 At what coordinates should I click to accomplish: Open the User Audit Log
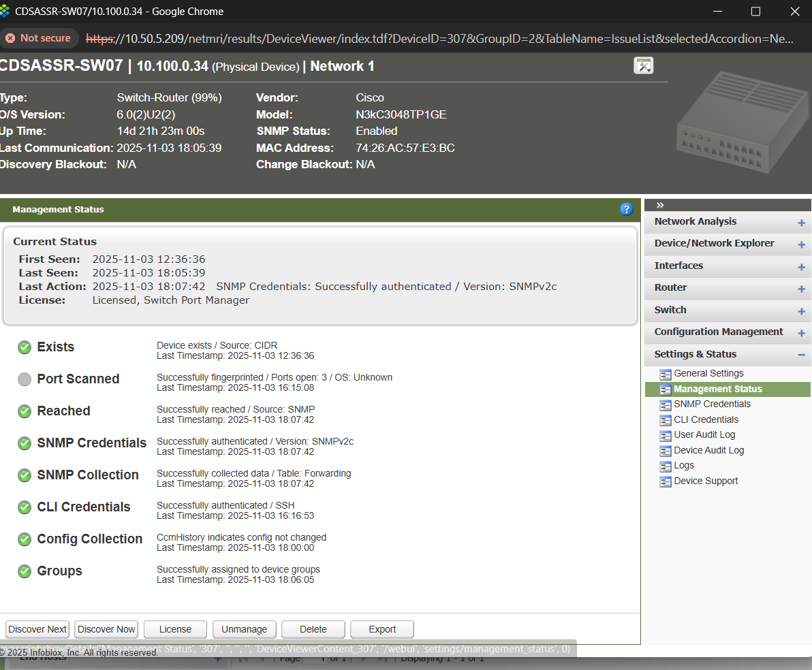click(704, 435)
